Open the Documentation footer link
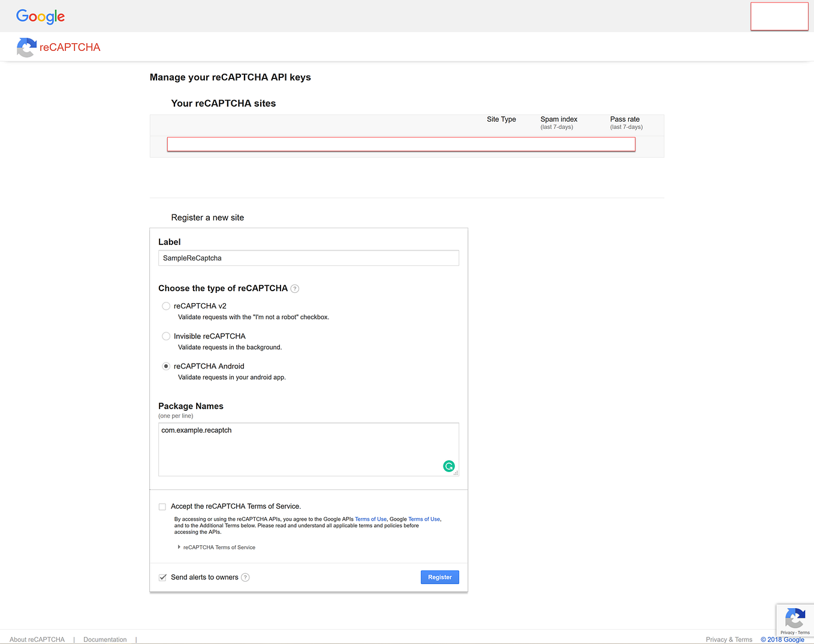Viewport: 814px width, 644px height. click(104, 639)
